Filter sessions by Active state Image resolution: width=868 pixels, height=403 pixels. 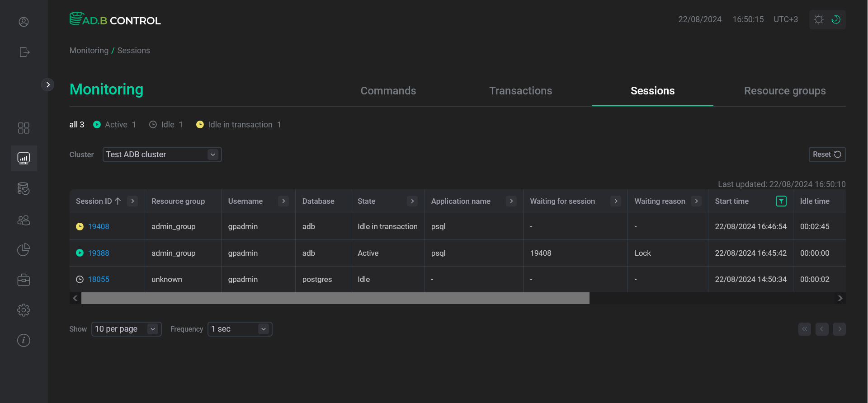114,125
